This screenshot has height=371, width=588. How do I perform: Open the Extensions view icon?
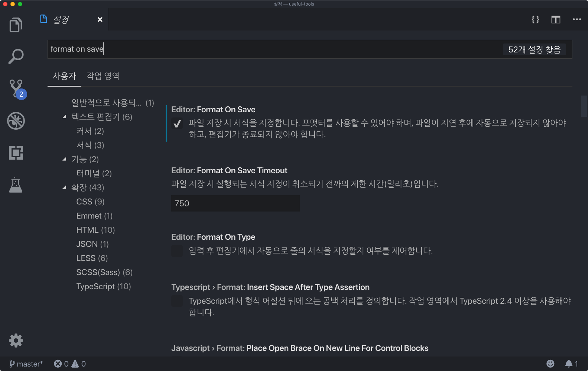pos(16,153)
